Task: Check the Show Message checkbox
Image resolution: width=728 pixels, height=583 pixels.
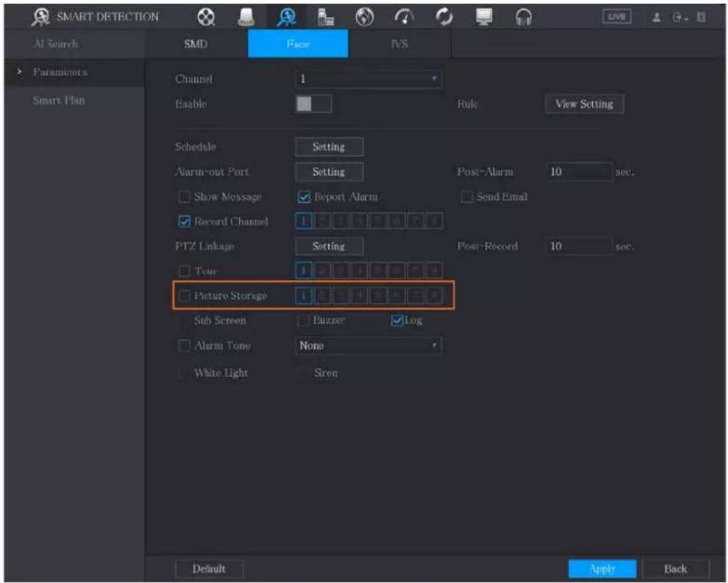Action: 185,197
